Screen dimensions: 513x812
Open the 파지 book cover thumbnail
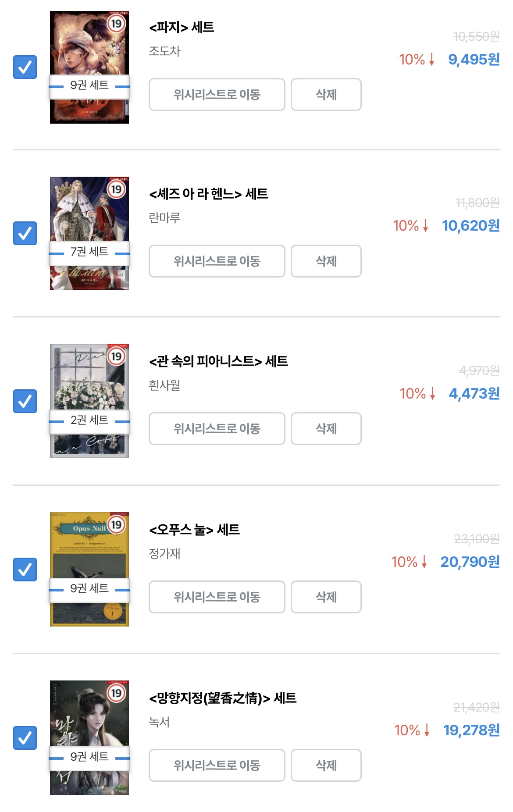pyautogui.click(x=89, y=67)
